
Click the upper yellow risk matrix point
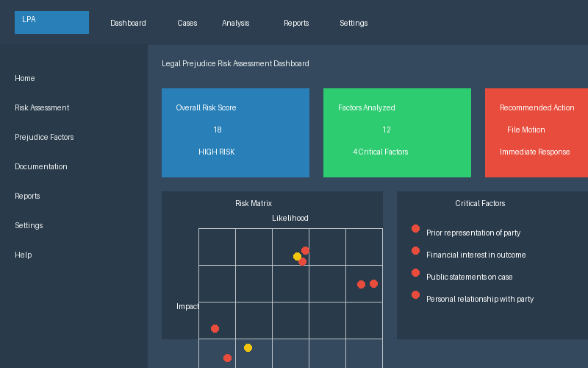(x=297, y=256)
